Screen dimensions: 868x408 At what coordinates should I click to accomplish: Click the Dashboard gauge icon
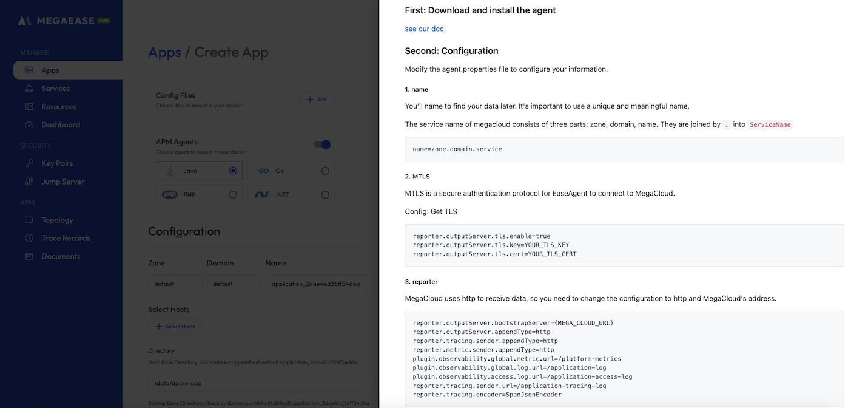(29, 125)
